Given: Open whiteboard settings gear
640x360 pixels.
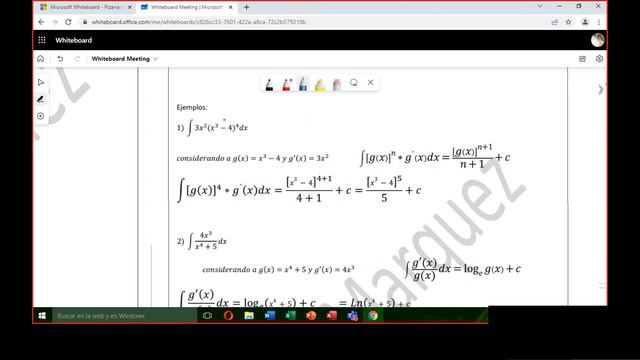Looking at the screenshot, I should pos(599,59).
